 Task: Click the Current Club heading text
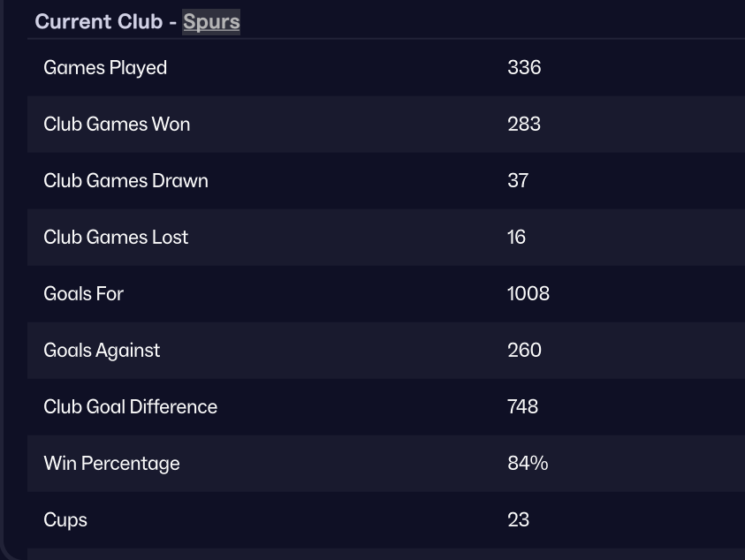pyautogui.click(x=99, y=21)
